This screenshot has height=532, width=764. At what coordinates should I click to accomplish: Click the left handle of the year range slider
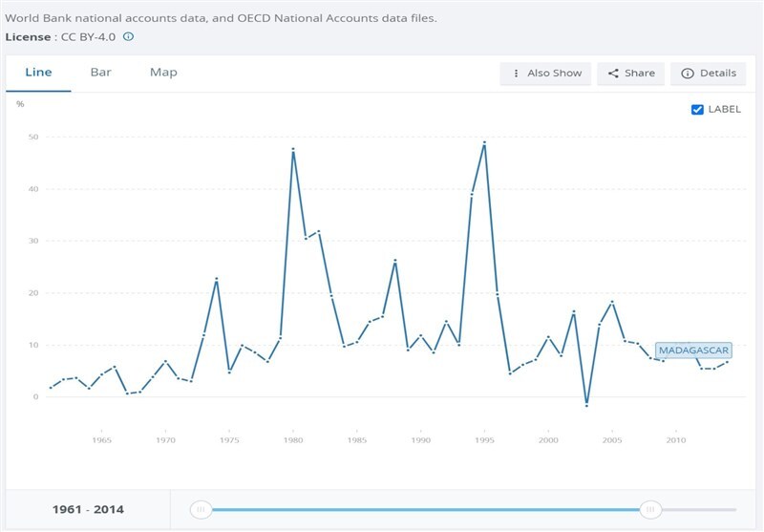coord(201,510)
